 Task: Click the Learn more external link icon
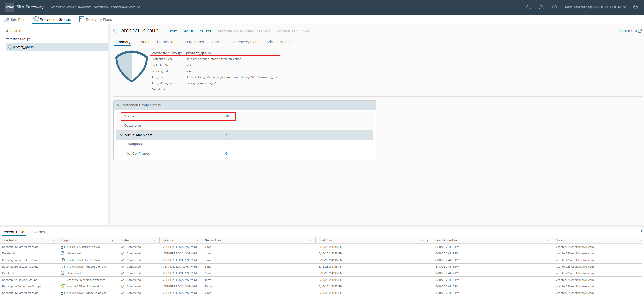click(640, 31)
